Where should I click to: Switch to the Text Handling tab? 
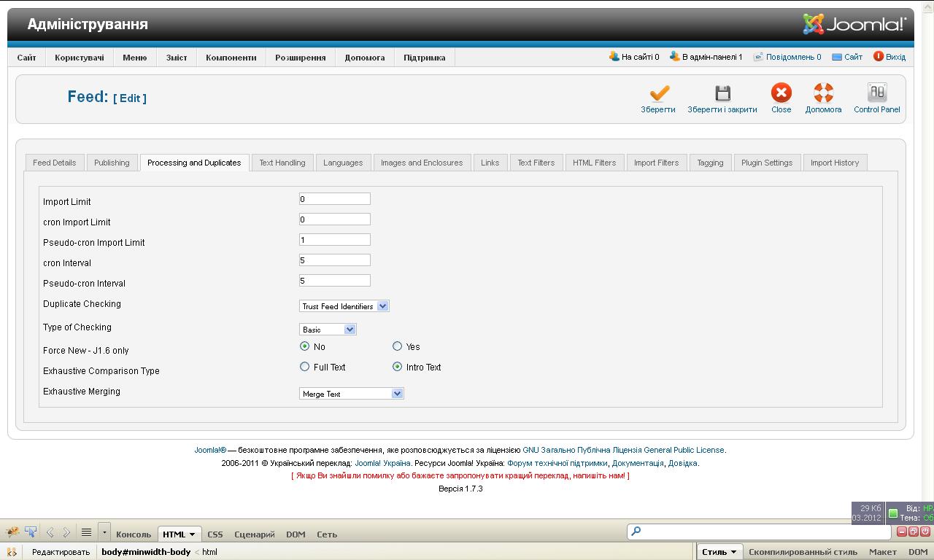(x=282, y=163)
